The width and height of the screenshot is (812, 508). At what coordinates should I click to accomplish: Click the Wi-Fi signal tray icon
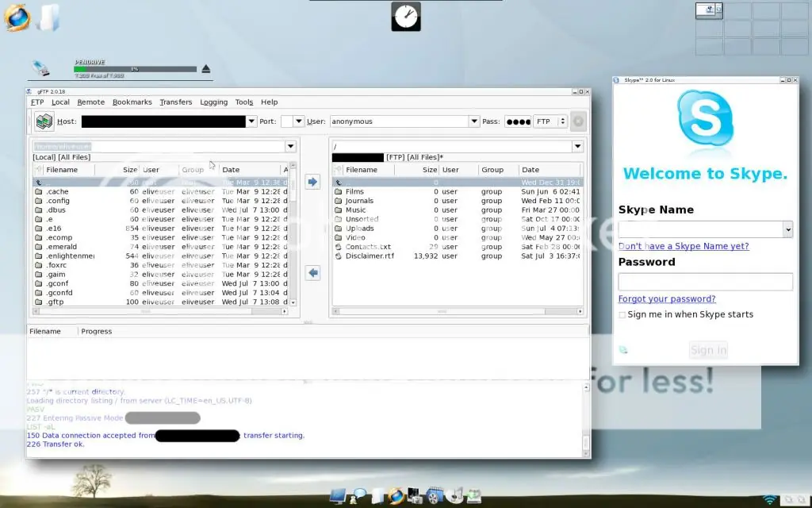(770, 500)
